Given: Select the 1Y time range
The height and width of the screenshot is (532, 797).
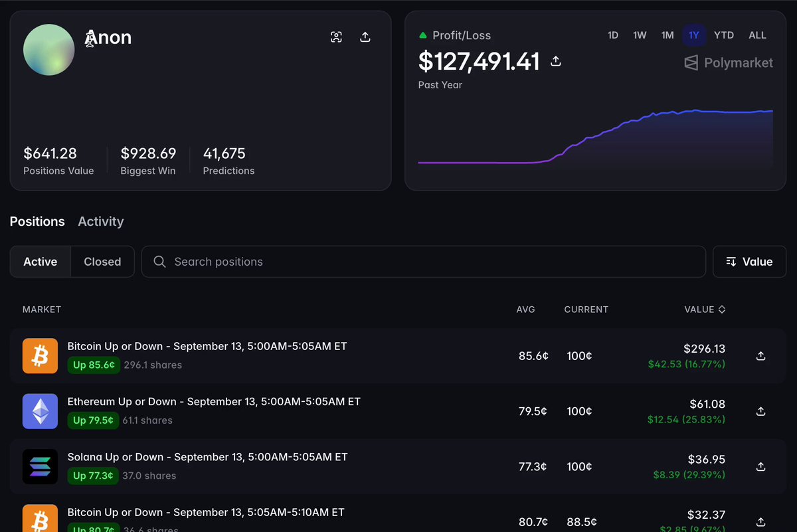Looking at the screenshot, I should click(694, 35).
